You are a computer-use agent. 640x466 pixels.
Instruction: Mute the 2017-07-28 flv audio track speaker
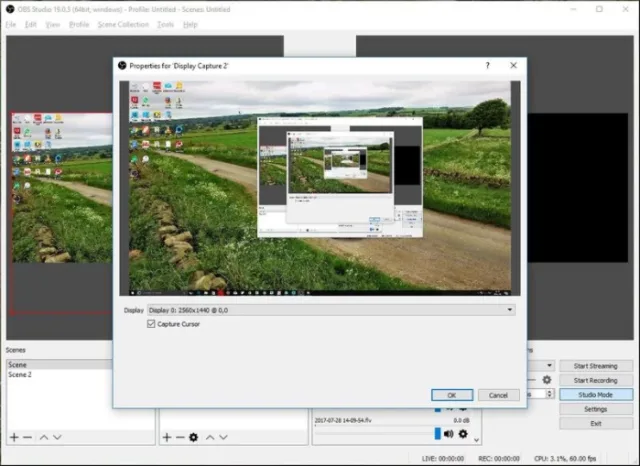(449, 434)
